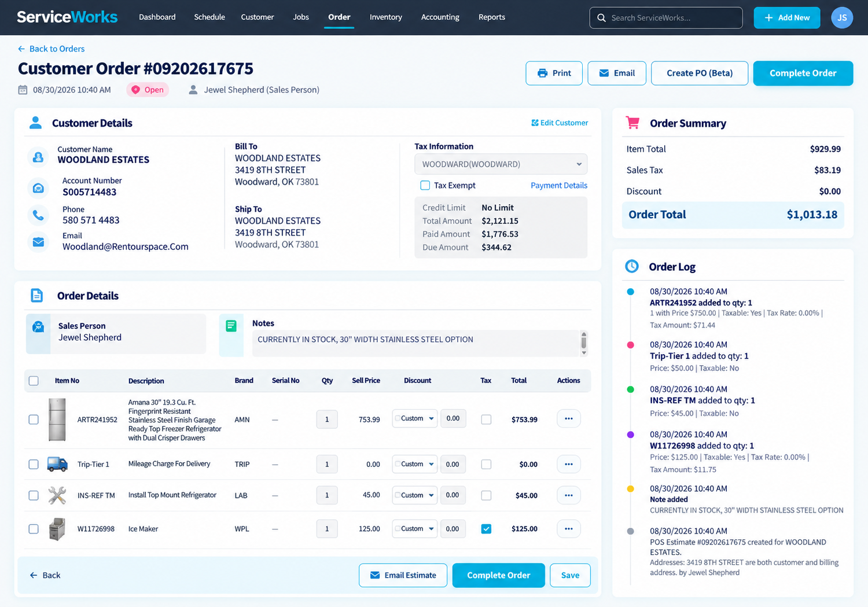Select the INS-REF TM row checkbox
868x607 pixels.
(x=34, y=495)
